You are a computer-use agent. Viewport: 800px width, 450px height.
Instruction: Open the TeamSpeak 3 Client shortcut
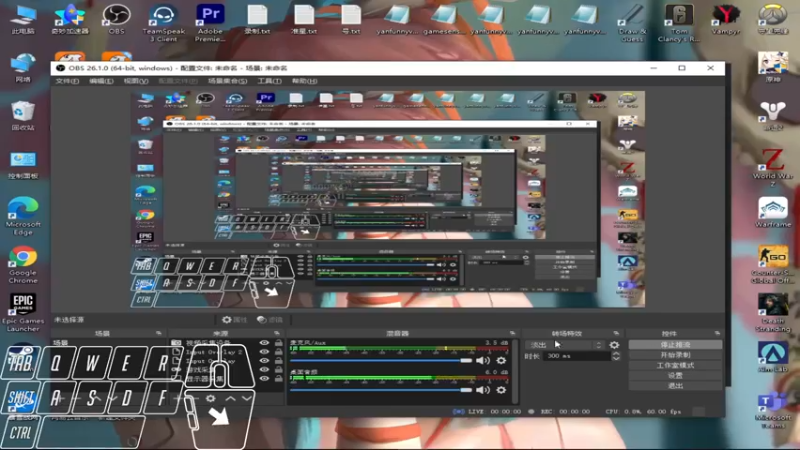pyautogui.click(x=163, y=22)
